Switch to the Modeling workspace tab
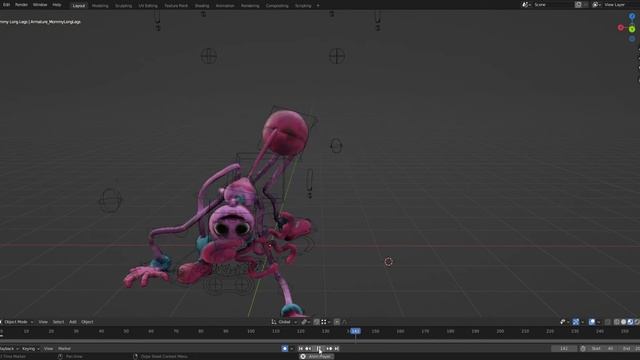640x360 pixels. (100, 6)
